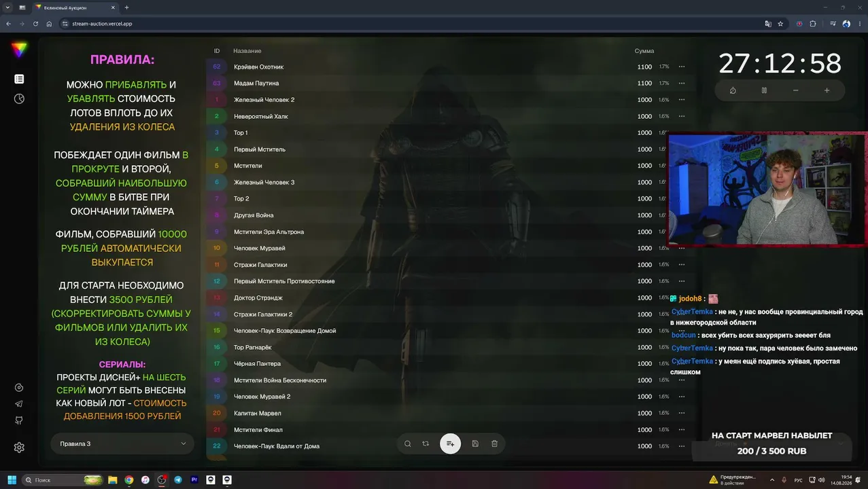868x489 pixels.
Task: Open options menu for Стражи Галактики
Action: [682, 265]
